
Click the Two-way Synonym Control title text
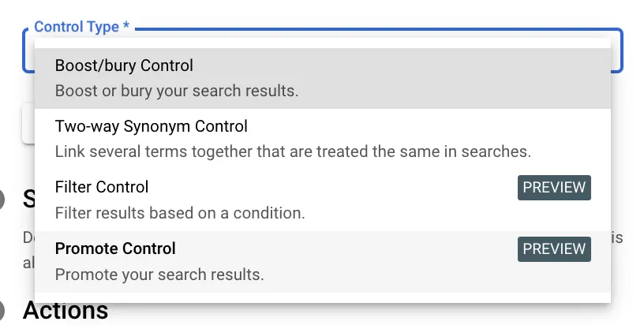click(151, 126)
